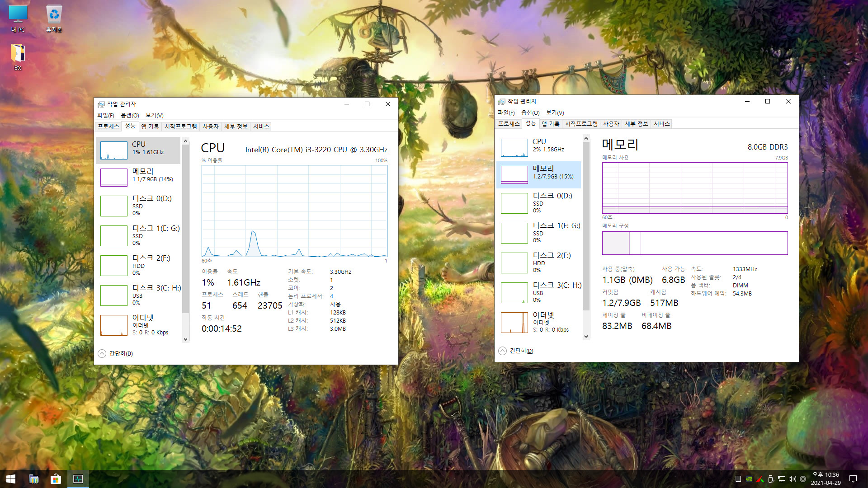Select CPU graph thumbnail in left Task Manager

[113, 150]
